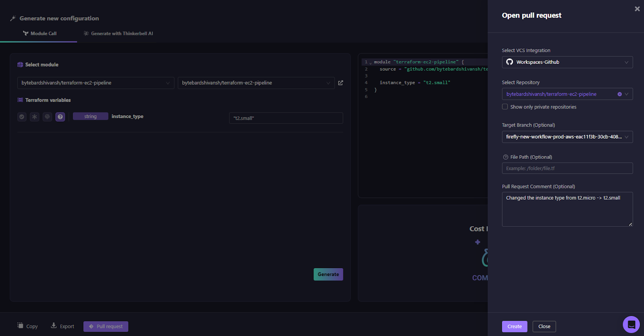Open the Select VCS Integration dropdown
This screenshot has height=336, width=644.
coord(567,62)
